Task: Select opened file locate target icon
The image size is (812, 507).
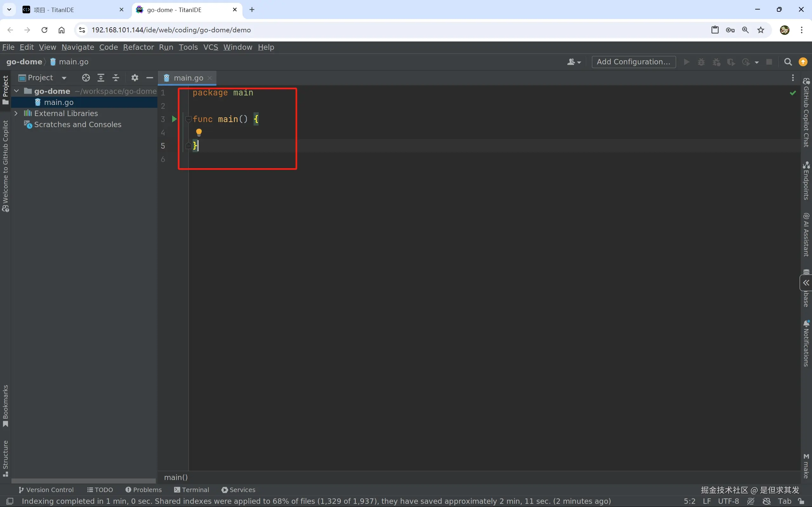Action: (x=86, y=78)
